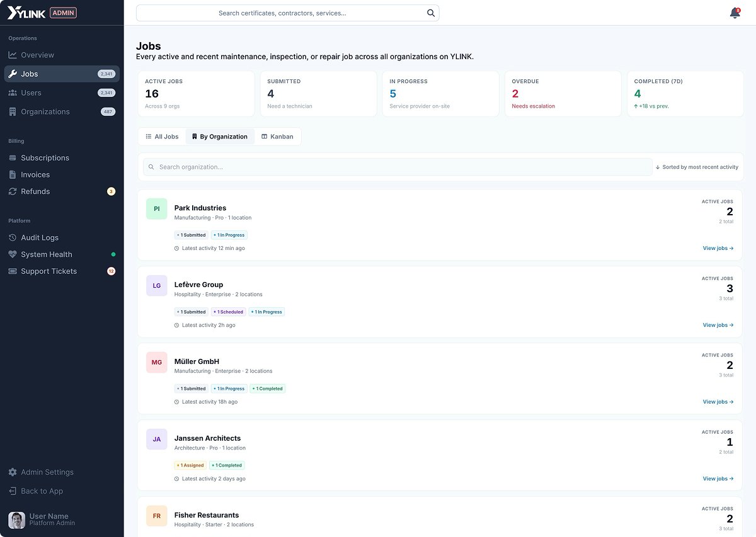This screenshot has width=756, height=537.
Task: Click the Jobs wrench icon
Action: 13,74
